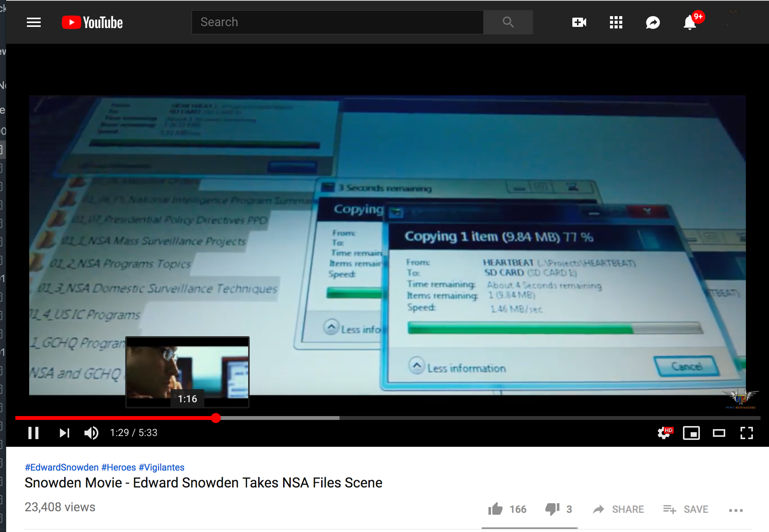Click the 23,408 views text
The width and height of the screenshot is (769, 532).
tap(60, 507)
